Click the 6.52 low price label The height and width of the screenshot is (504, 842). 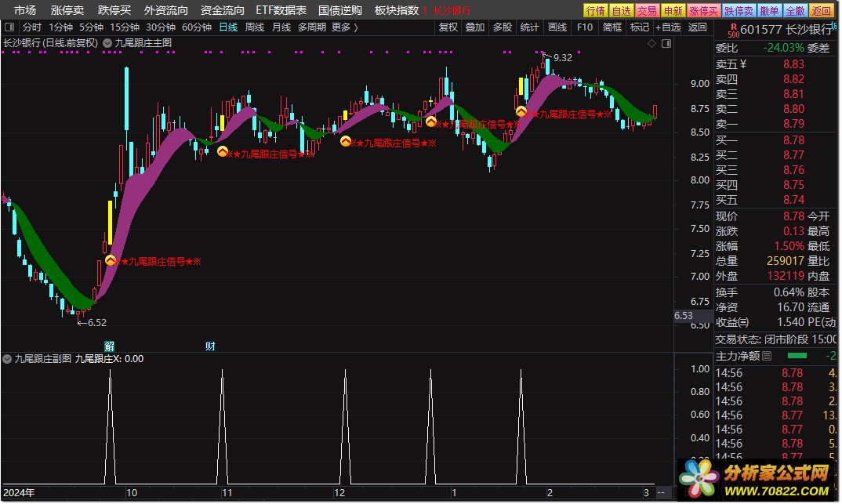tap(96, 323)
